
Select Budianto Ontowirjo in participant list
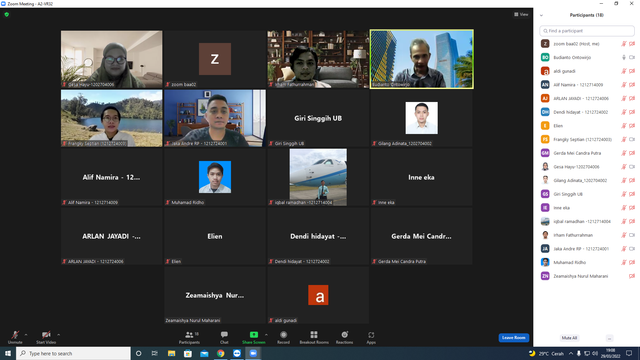pyautogui.click(x=587, y=58)
